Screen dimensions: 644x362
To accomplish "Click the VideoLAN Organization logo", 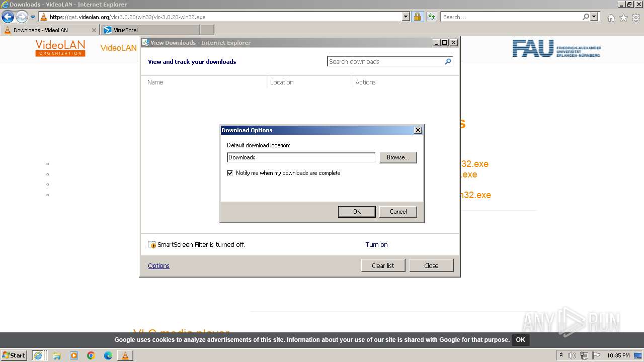I will [x=60, y=48].
